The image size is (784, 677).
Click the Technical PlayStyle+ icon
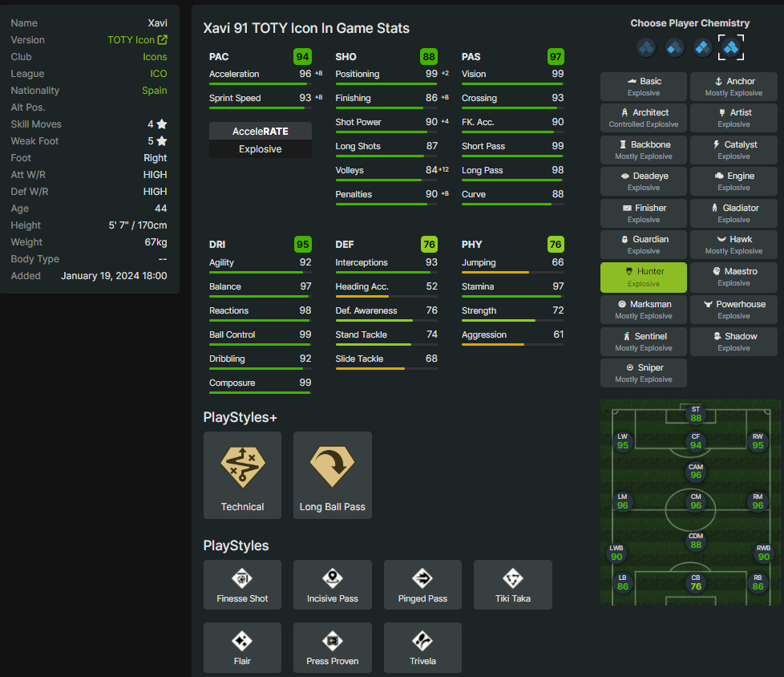(x=243, y=468)
